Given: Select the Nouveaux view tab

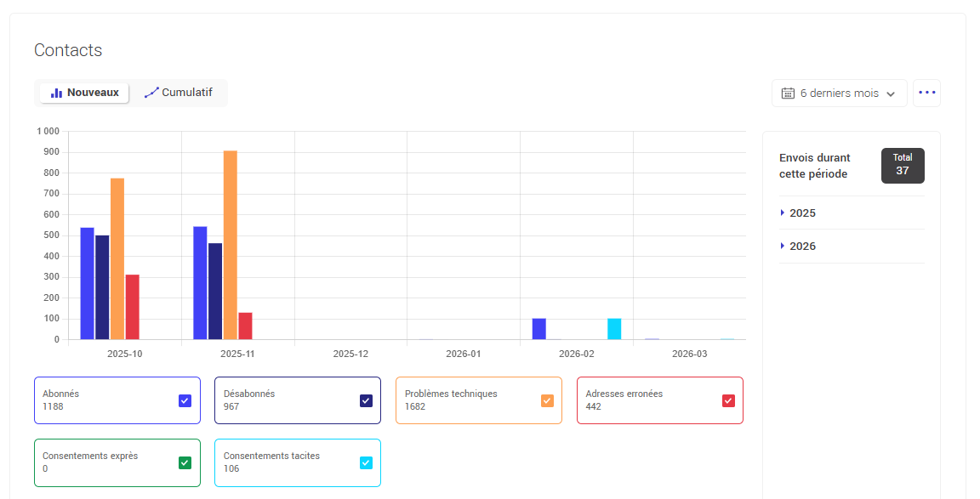Looking at the screenshot, I should point(85,93).
